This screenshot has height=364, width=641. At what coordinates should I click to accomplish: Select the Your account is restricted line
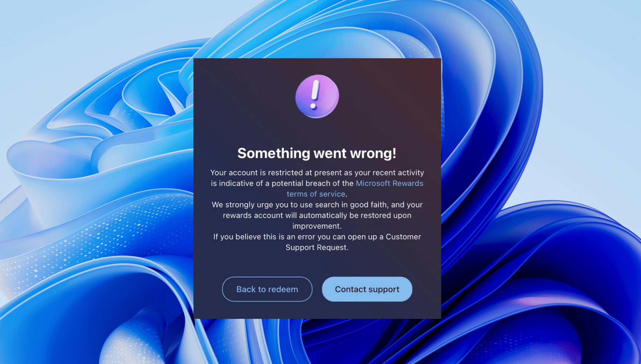(x=317, y=173)
